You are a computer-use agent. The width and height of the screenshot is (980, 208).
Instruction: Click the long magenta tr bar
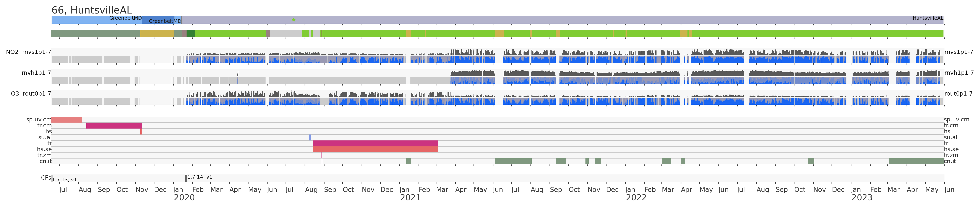(x=375, y=144)
